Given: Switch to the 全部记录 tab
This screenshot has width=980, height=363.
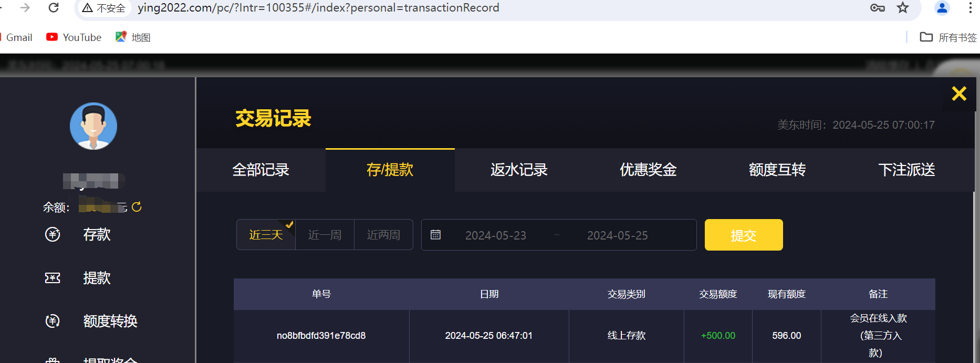Looking at the screenshot, I should (261, 170).
